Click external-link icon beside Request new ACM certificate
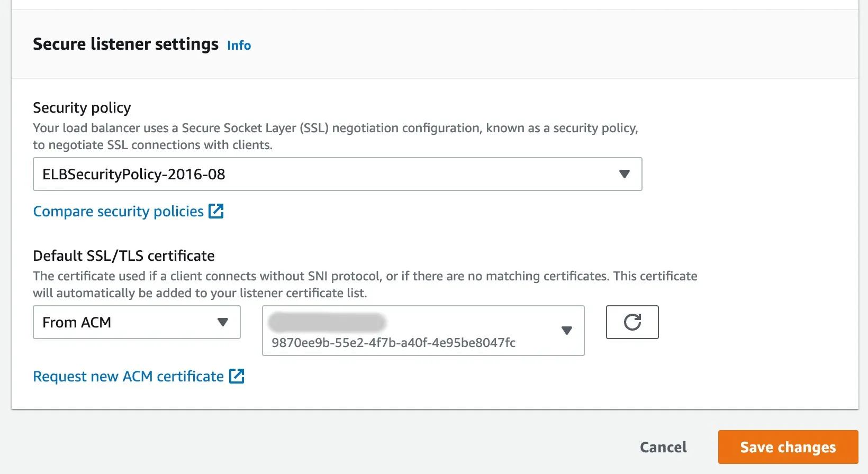Viewport: 868px width, 474px height. (237, 376)
